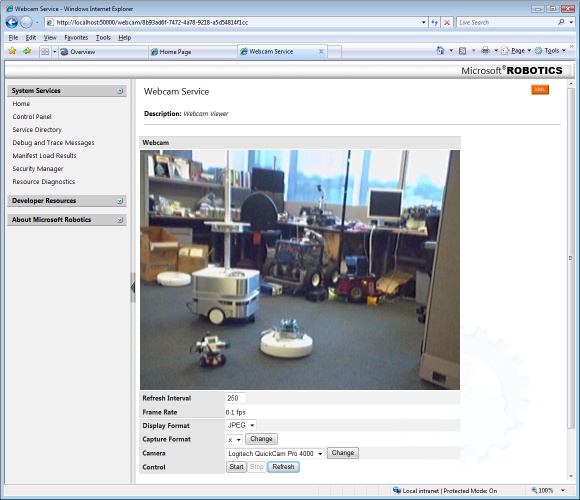Open Favorites Center star icon

[12, 51]
